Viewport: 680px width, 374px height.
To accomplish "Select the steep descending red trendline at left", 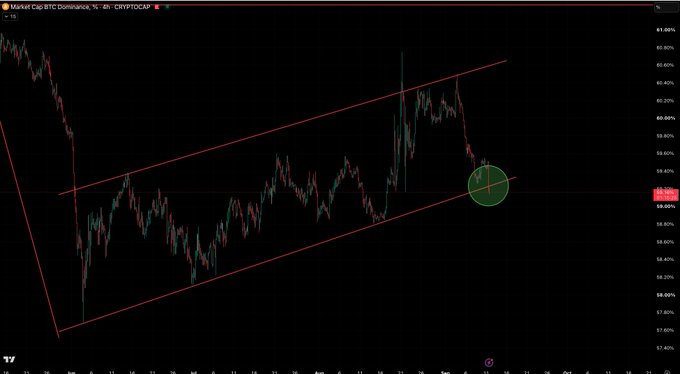I will (x=29, y=230).
